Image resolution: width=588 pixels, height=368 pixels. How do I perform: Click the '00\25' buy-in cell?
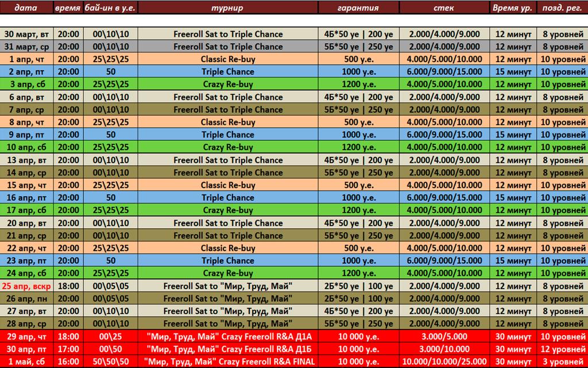tap(111, 336)
